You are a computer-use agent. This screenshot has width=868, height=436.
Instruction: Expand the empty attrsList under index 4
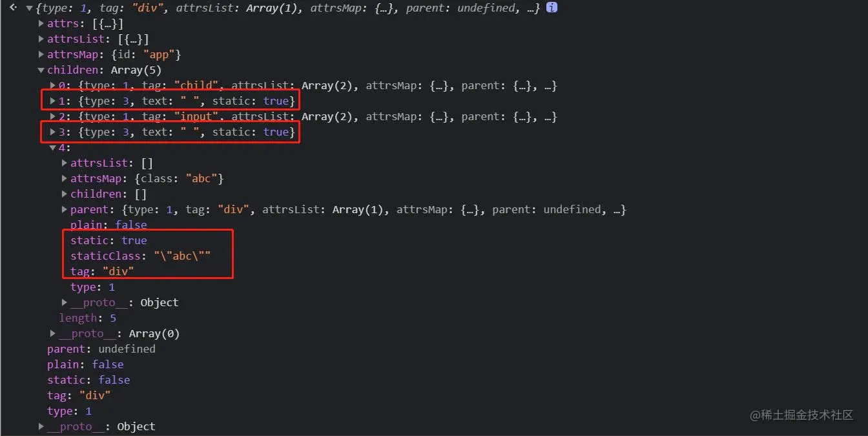(64, 163)
